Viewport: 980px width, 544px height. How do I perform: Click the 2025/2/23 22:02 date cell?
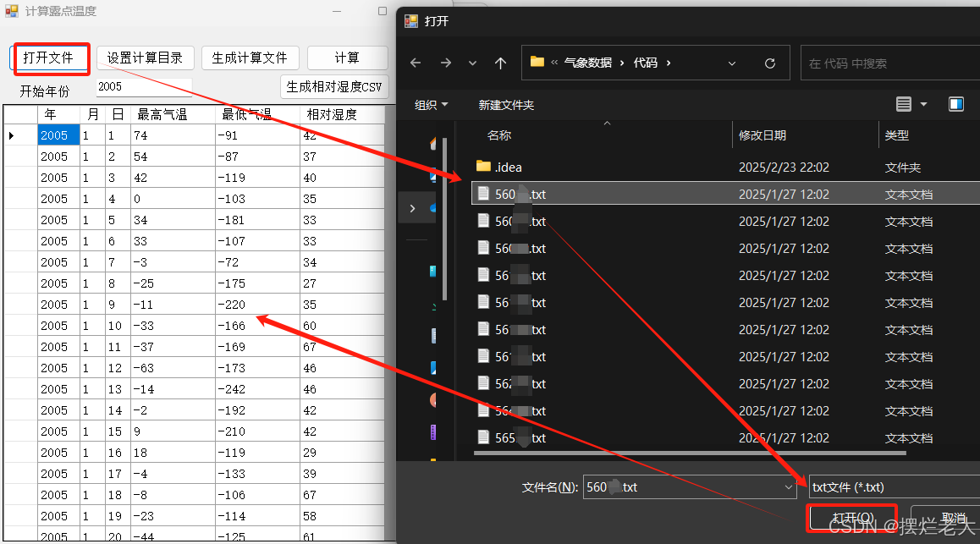point(784,168)
